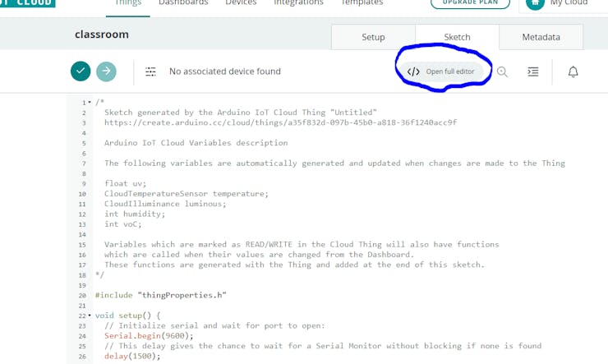Click Open full editor button
The width and height of the screenshot is (608, 364).
(x=441, y=71)
